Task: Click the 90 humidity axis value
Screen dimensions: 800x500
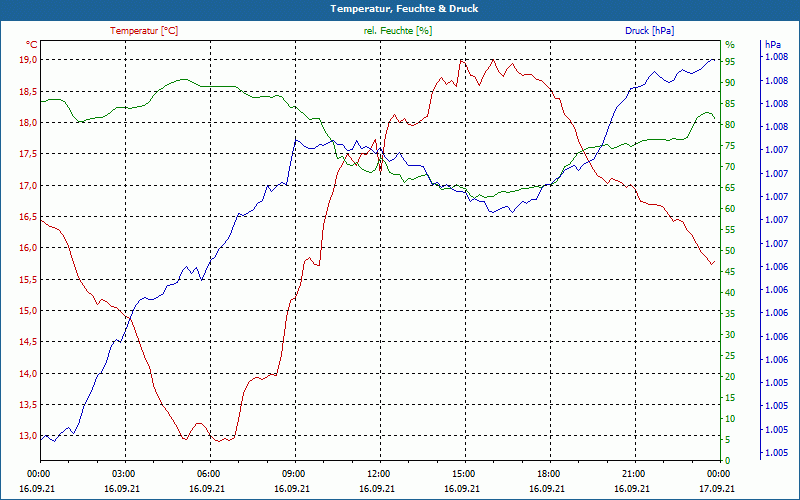Action: tap(730, 83)
